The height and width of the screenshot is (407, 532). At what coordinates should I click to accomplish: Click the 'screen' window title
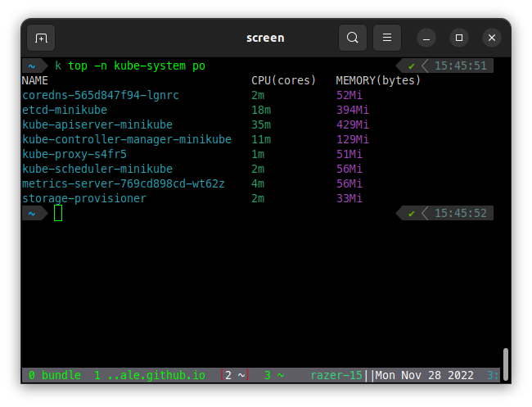click(265, 38)
